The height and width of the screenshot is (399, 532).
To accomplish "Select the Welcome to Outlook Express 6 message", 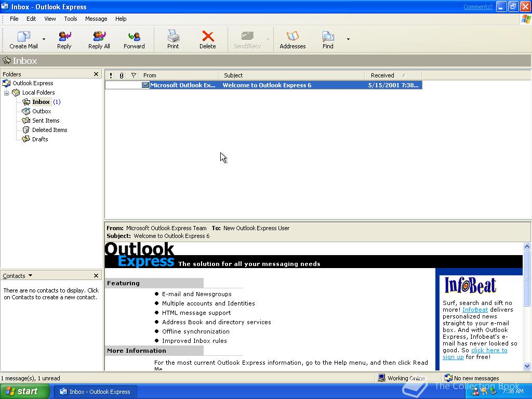I will (x=263, y=85).
